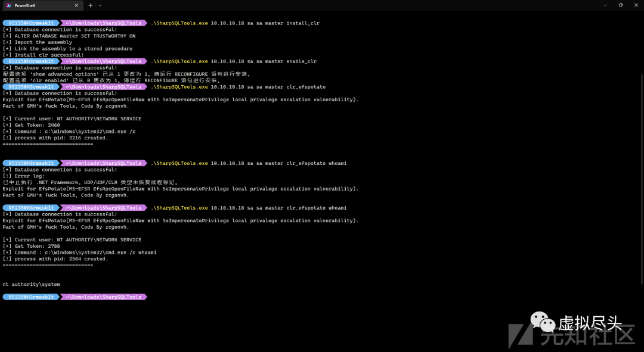Click 'cmd.exe /c whoami' command line
Image resolution: width=644 pixels, height=352 pixels.
pyautogui.click(x=79, y=253)
